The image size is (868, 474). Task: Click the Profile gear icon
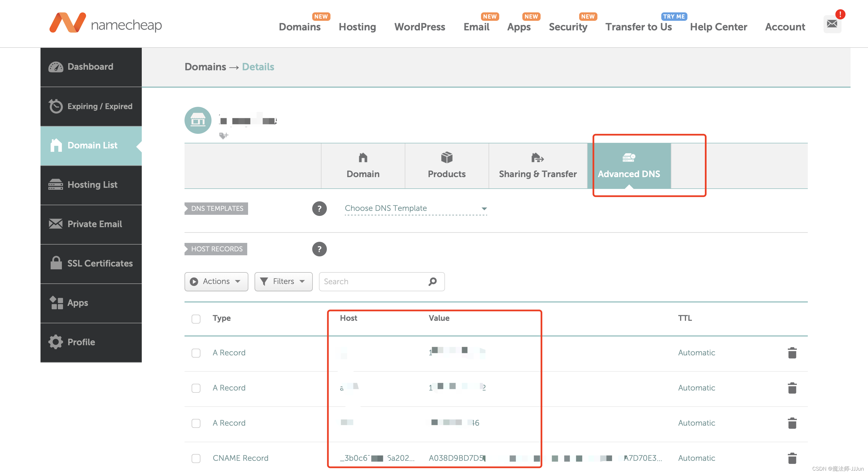pyautogui.click(x=56, y=342)
